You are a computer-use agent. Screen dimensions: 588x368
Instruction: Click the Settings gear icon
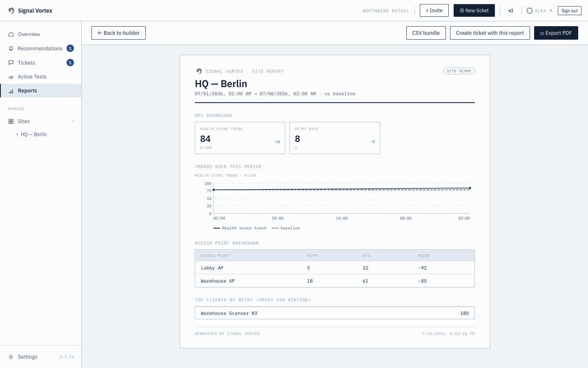point(11,357)
